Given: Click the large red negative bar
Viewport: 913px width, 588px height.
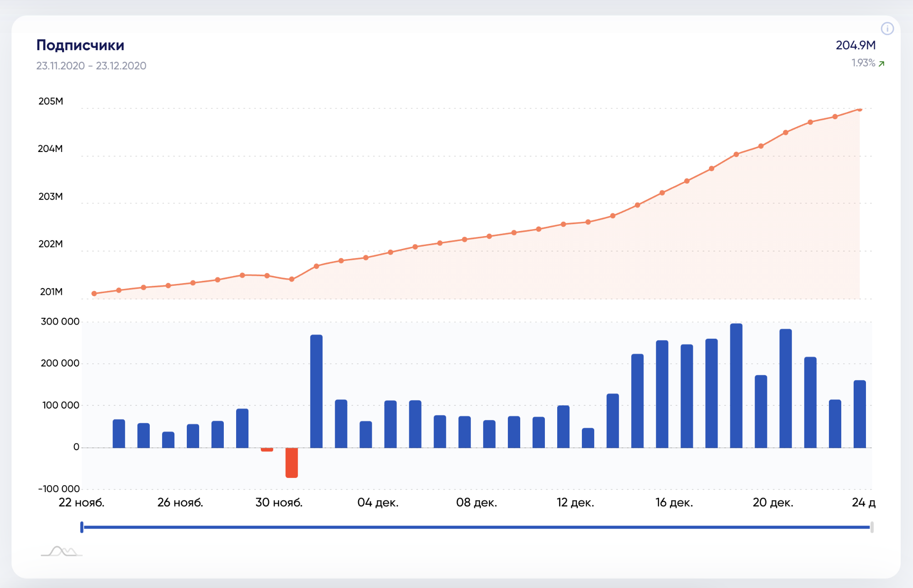Looking at the screenshot, I should click(291, 462).
